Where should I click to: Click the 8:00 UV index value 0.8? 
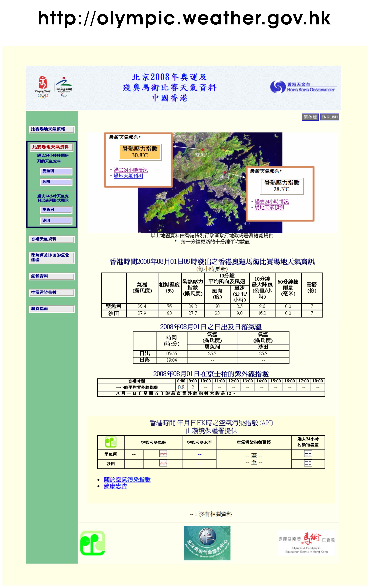pos(181,387)
